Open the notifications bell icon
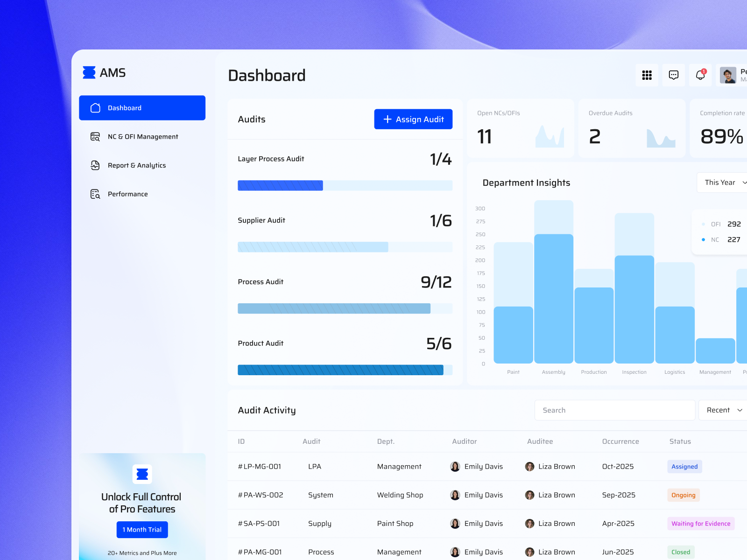 click(x=700, y=75)
